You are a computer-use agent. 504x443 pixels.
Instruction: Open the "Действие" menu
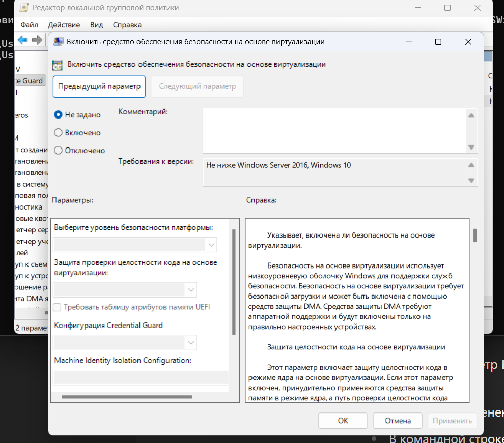tap(64, 25)
